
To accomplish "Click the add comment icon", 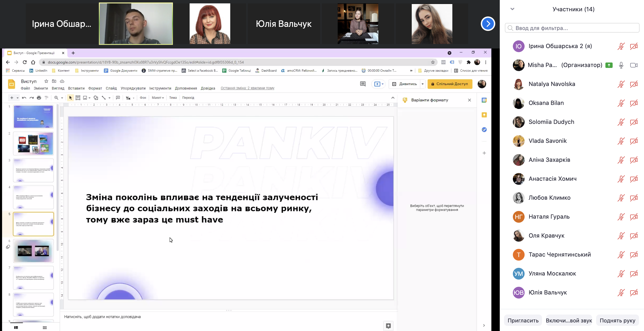I will [x=118, y=98].
